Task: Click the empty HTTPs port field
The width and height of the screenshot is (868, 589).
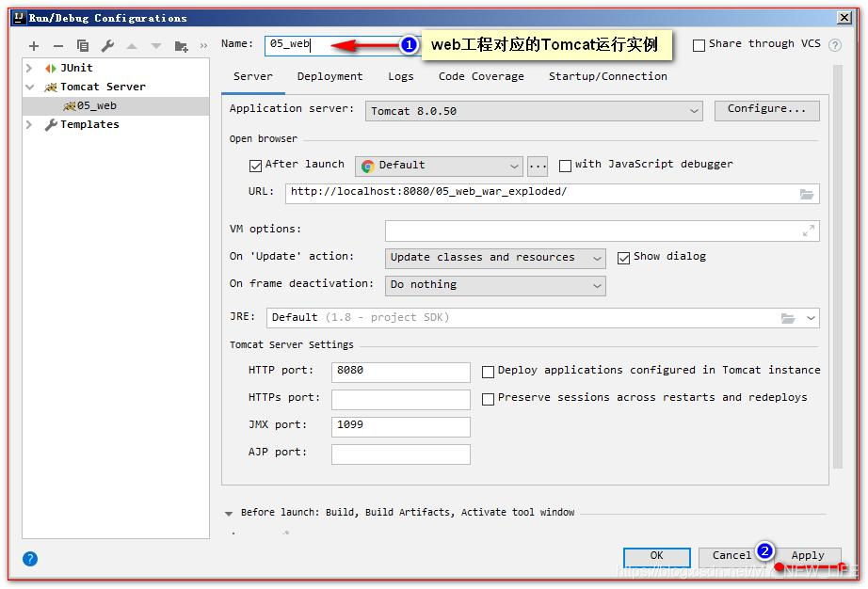Action: pyautogui.click(x=401, y=399)
